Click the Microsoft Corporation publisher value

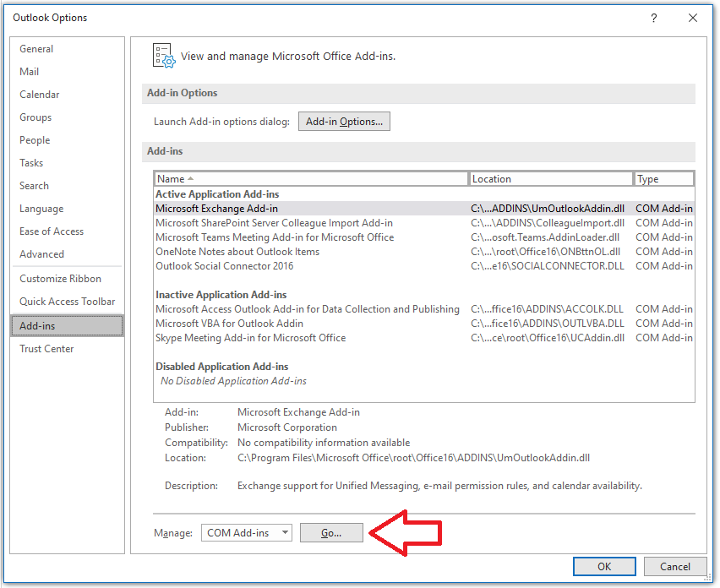287,427
